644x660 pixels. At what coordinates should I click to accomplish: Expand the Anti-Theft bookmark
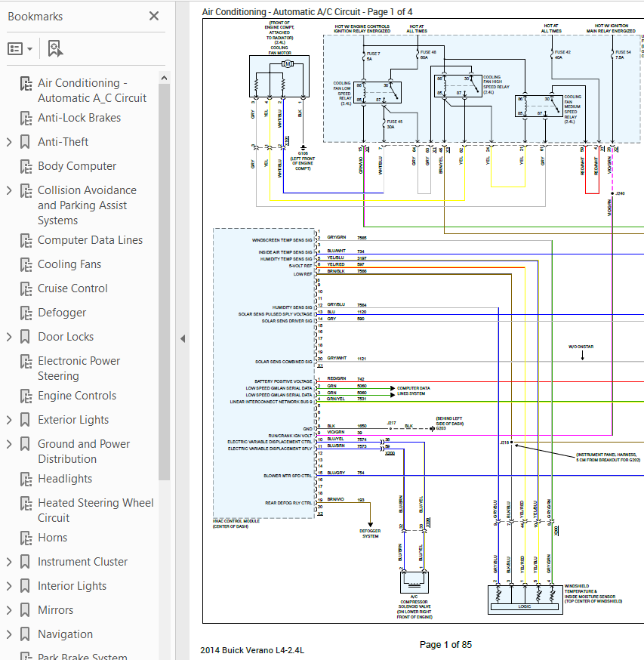tap(9, 142)
